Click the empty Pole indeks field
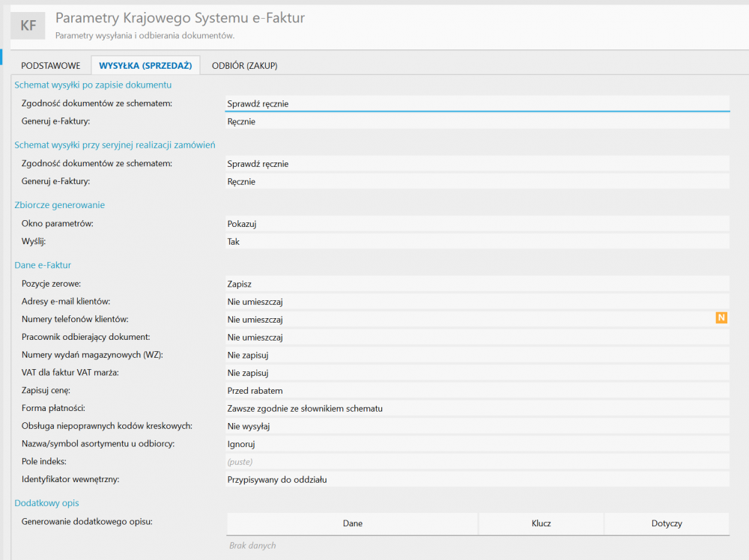The height and width of the screenshot is (560, 749). pos(477,462)
